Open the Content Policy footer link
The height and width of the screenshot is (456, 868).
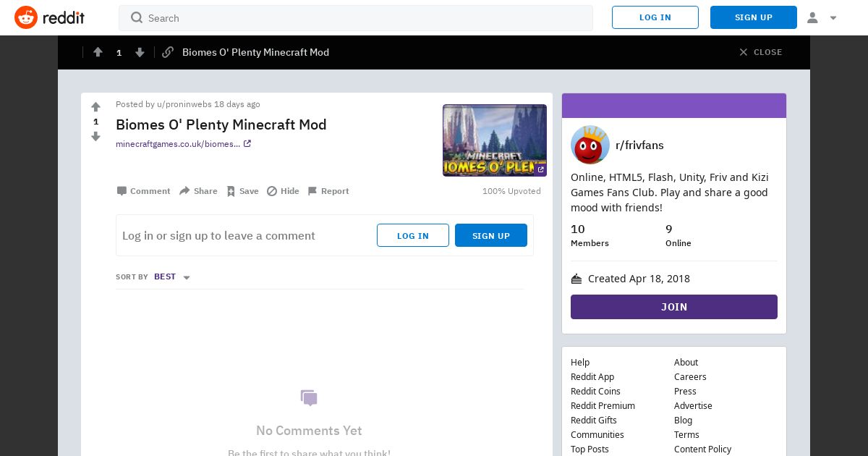(x=702, y=449)
